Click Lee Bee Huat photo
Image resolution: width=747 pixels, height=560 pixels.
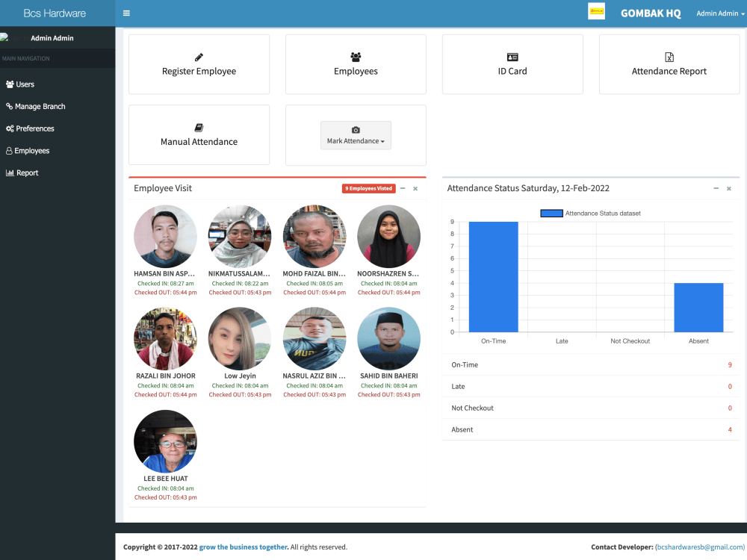coord(165,441)
